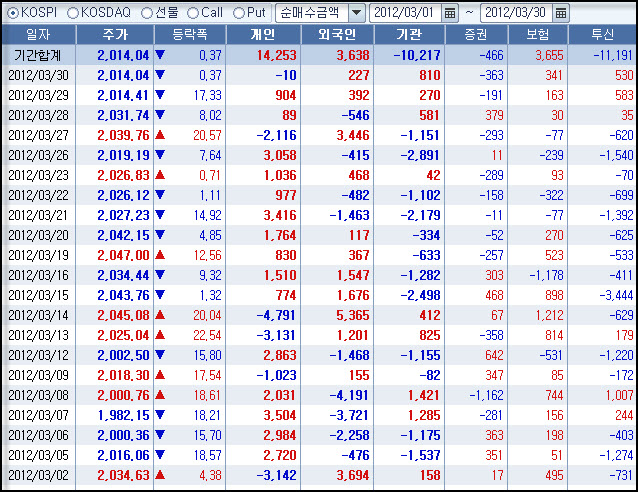Click the 기관 column header

click(409, 35)
